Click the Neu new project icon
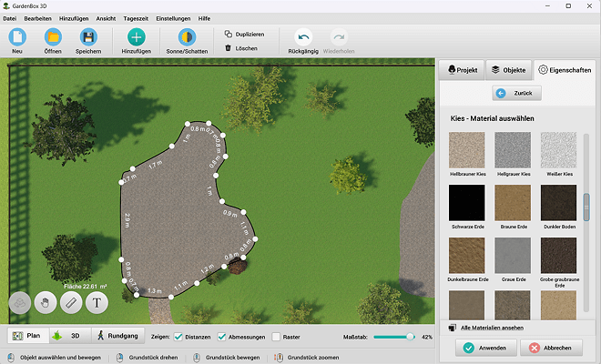 17,37
